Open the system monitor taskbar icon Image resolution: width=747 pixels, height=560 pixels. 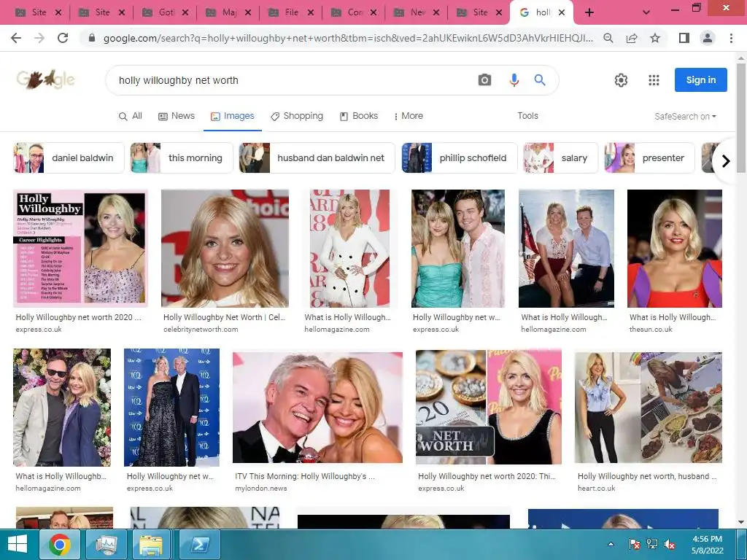coord(107,544)
